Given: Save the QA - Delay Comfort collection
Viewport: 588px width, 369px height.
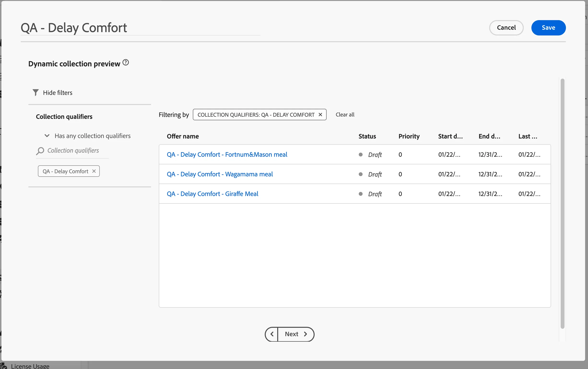Looking at the screenshot, I should click(548, 28).
